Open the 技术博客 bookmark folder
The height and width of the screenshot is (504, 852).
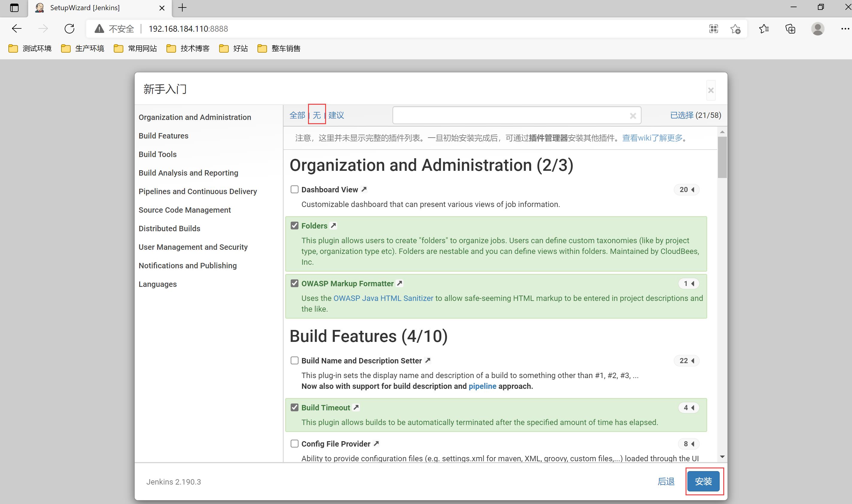[188, 48]
